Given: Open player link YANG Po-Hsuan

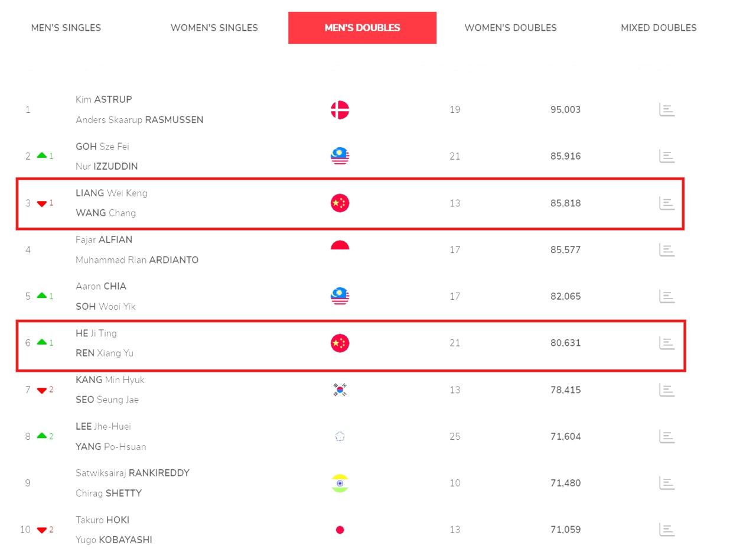Looking at the screenshot, I should coord(111,447).
